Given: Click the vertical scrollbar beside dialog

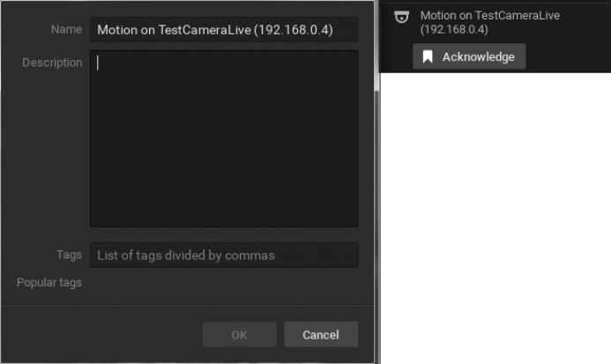Looking at the screenshot, I should click(376, 47).
